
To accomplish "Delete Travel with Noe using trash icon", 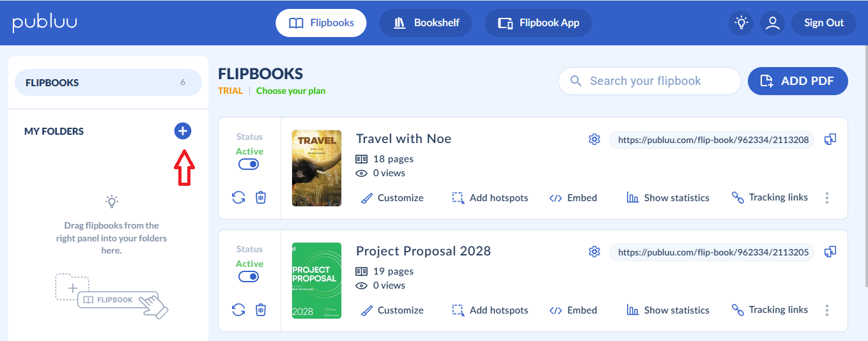I will click(261, 197).
